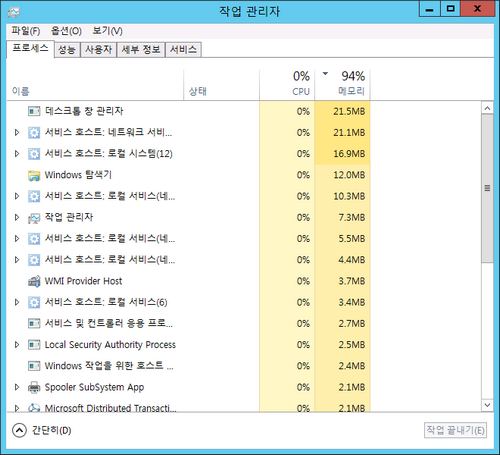Expand 서비스 호스트: 로컬 시스템(12) group
The image size is (500, 455).
coord(17,154)
